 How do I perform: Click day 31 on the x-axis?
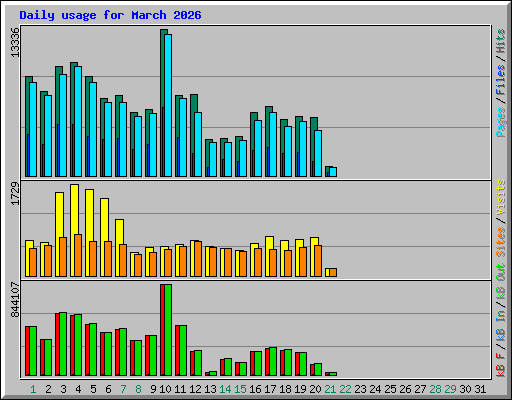coord(480,389)
